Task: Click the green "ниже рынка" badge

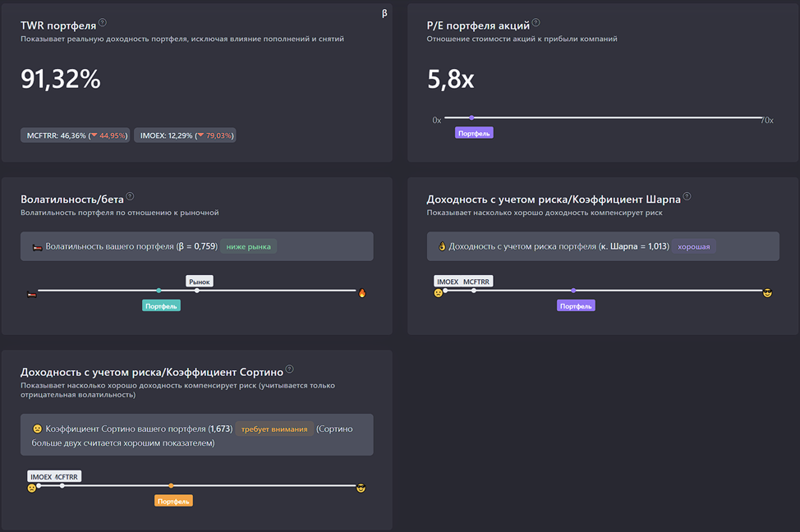Action: point(248,246)
